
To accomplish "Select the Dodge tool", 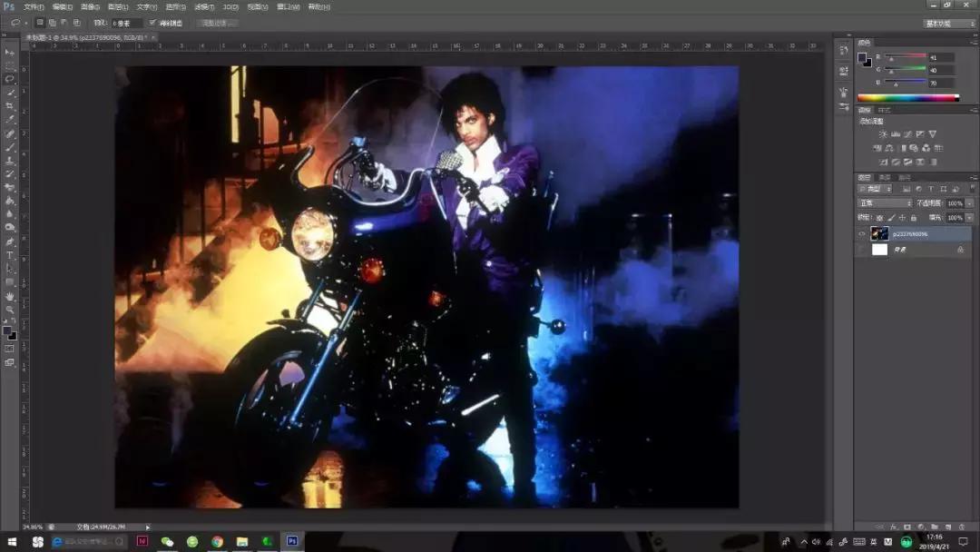I will 9,228.
